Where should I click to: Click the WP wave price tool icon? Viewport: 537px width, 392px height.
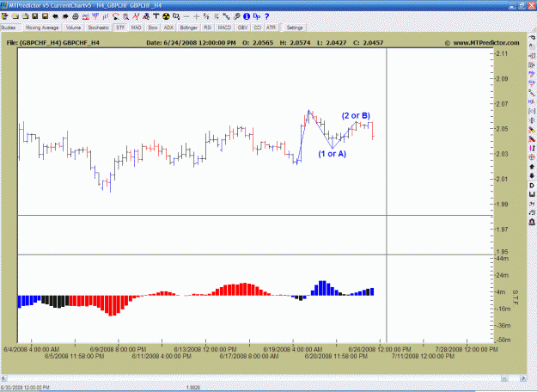click(x=95, y=16)
